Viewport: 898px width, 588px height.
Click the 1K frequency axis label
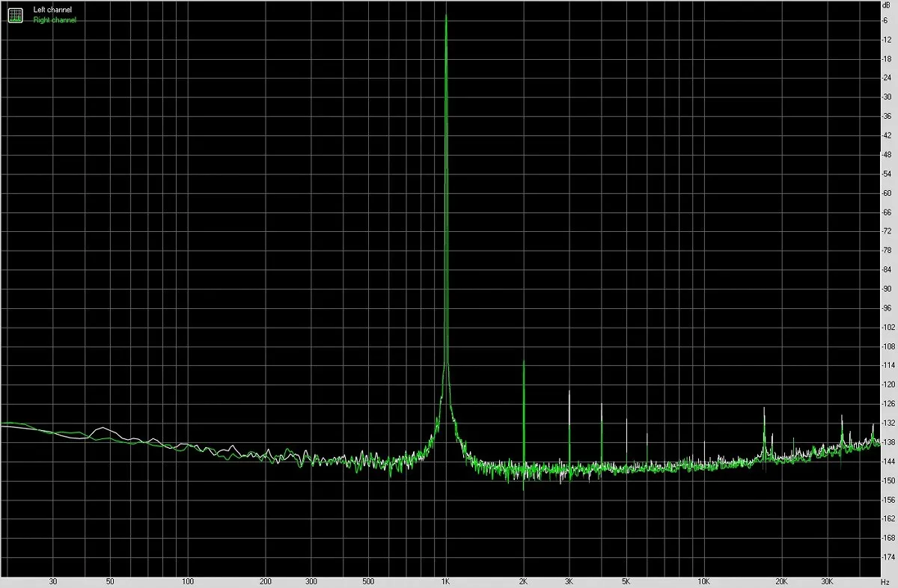pyautogui.click(x=446, y=581)
